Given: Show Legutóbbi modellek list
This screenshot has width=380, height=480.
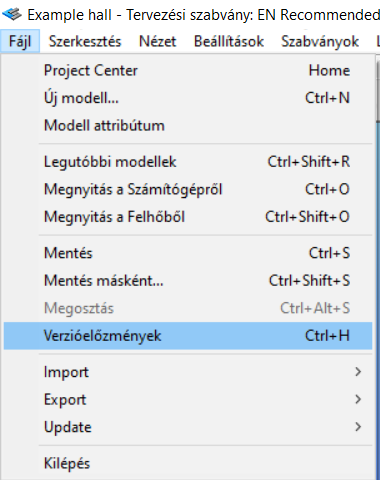Looking at the screenshot, I should [x=188, y=162].
